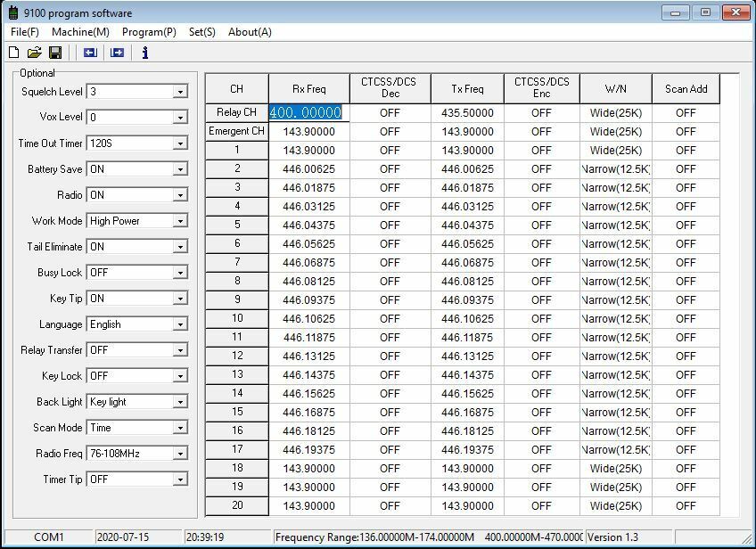Open the Program(P) menu
Viewport: 756px width, 549px height.
pos(149,32)
